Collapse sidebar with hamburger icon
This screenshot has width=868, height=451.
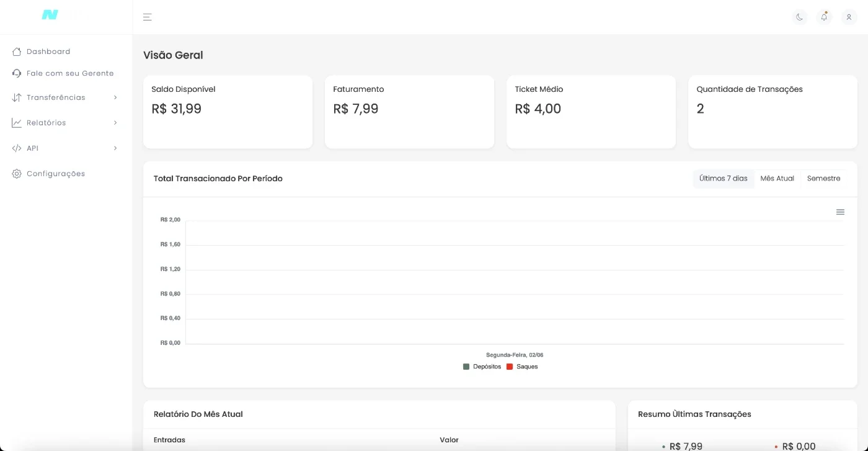pyautogui.click(x=147, y=17)
